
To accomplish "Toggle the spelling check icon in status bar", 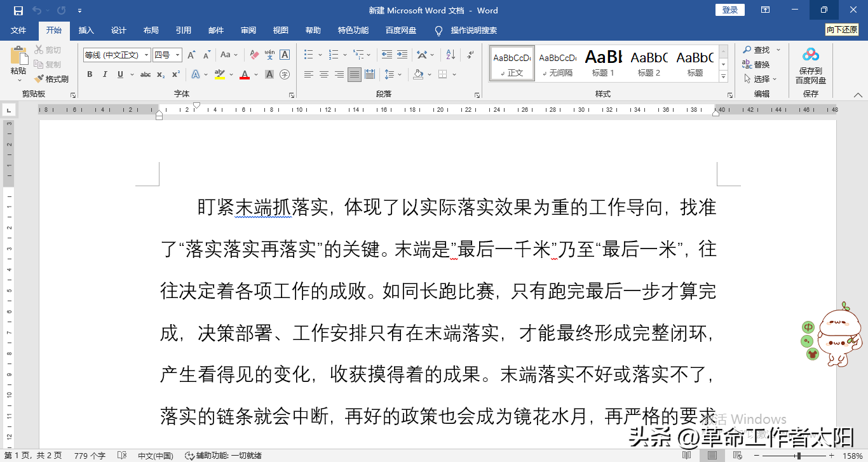I will [x=121, y=456].
